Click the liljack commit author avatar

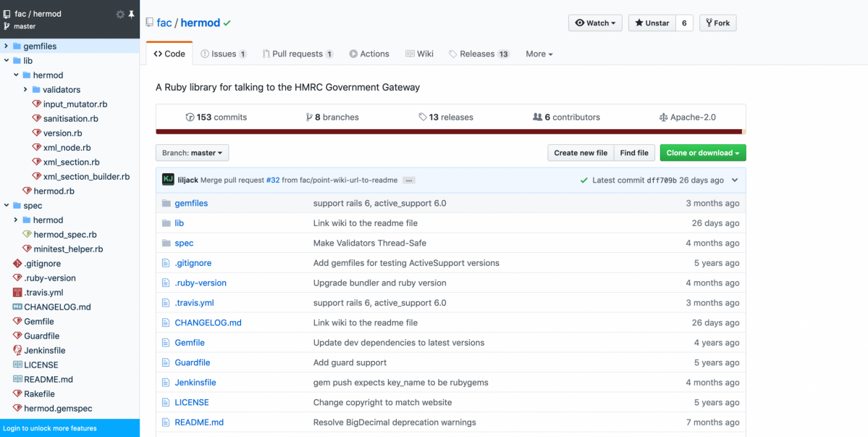(x=168, y=180)
